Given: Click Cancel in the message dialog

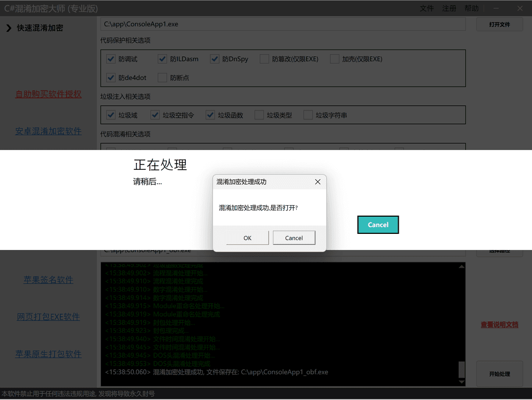Looking at the screenshot, I should pyautogui.click(x=294, y=238).
